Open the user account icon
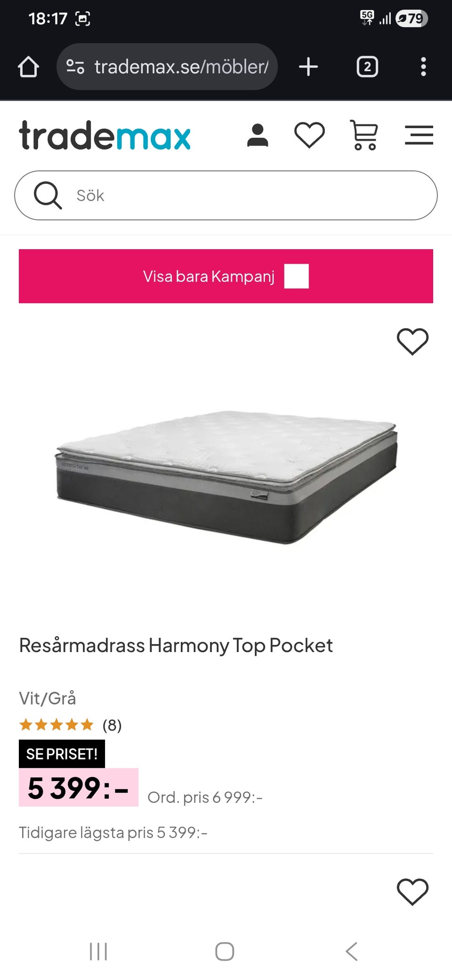 click(258, 135)
